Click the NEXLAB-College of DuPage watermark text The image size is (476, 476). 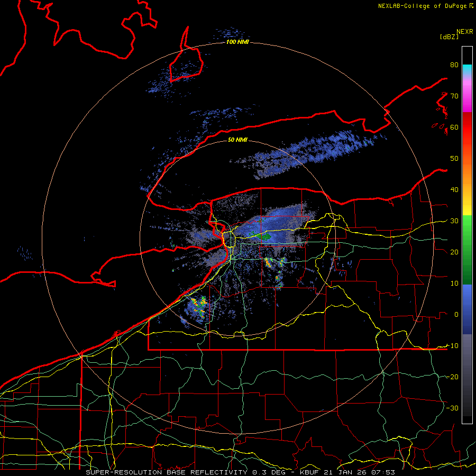click(425, 6)
